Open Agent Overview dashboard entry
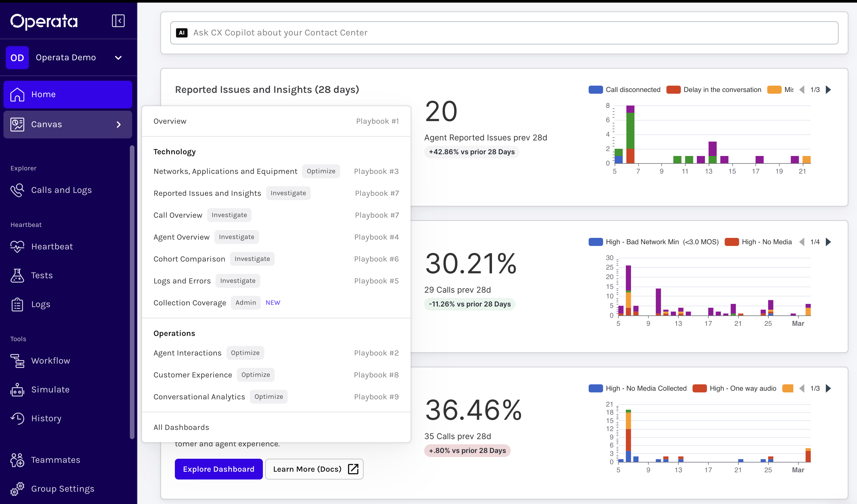The image size is (857, 504). [276, 237]
